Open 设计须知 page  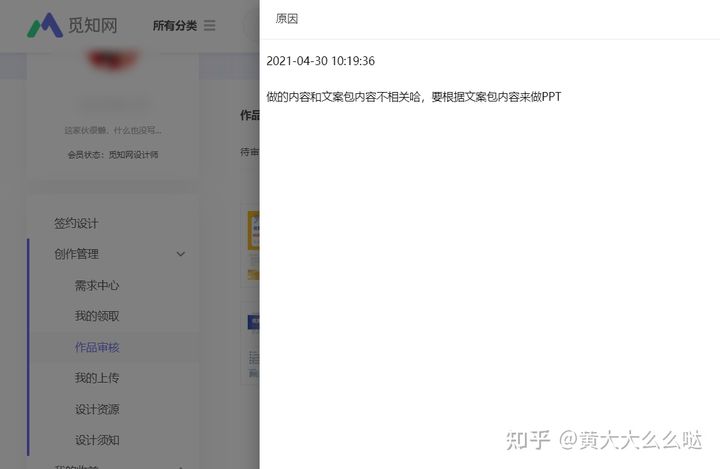click(97, 440)
